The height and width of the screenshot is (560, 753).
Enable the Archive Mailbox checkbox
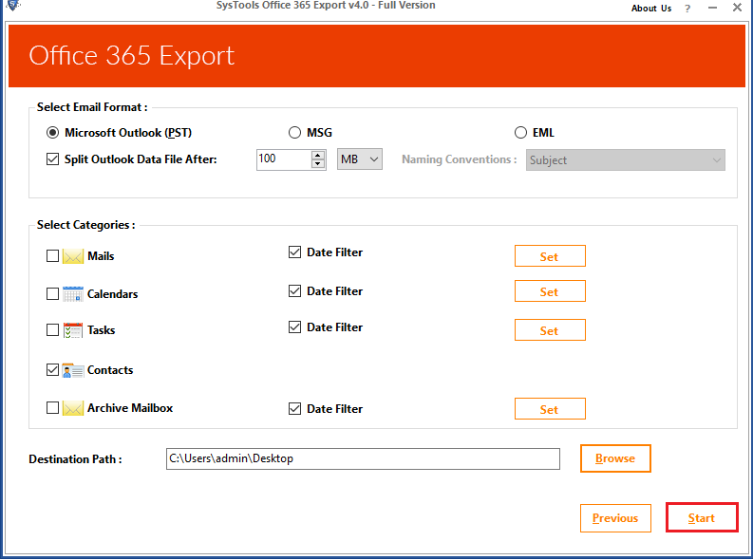[x=52, y=408]
